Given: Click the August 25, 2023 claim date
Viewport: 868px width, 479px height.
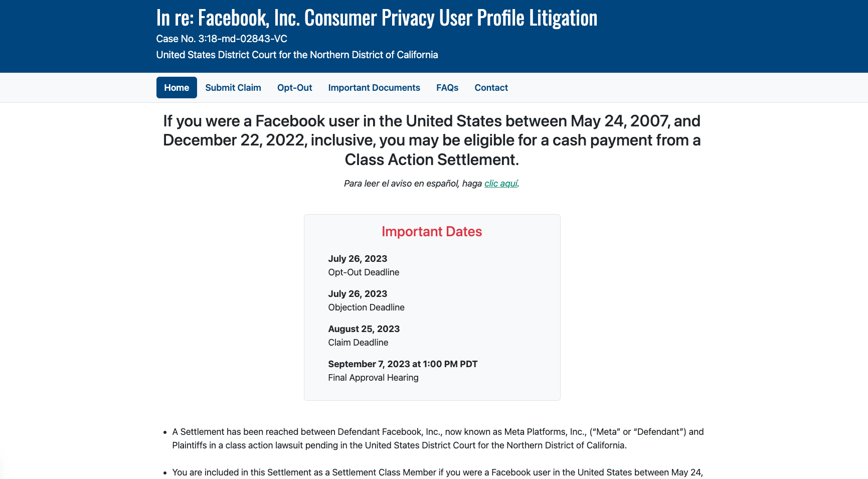Looking at the screenshot, I should tap(364, 329).
